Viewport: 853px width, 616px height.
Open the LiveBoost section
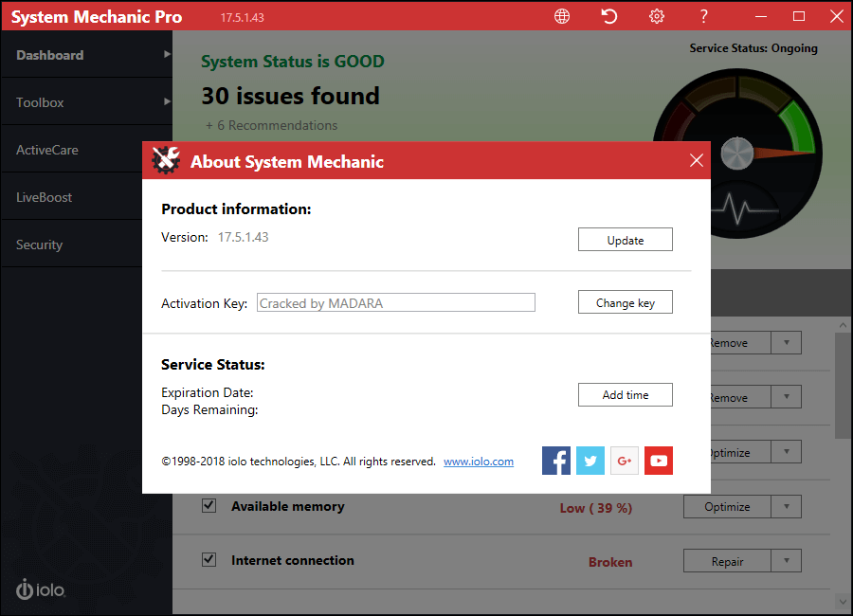71,197
